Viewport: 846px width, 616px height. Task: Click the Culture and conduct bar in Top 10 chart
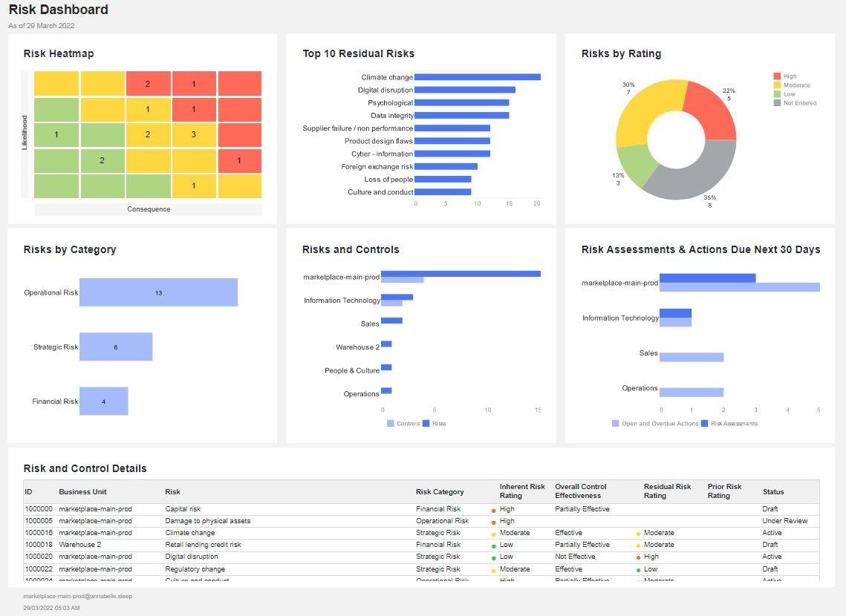(x=443, y=192)
